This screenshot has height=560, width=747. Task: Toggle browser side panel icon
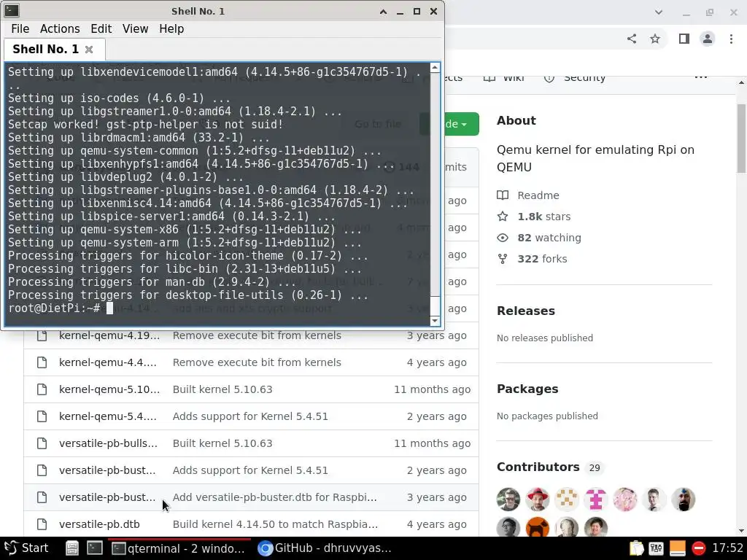click(x=684, y=39)
